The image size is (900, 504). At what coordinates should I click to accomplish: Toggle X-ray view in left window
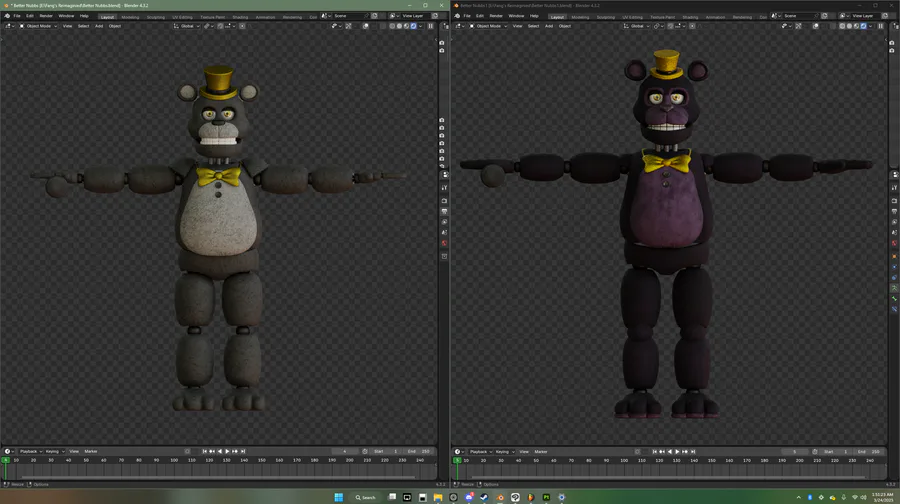pos(382,26)
